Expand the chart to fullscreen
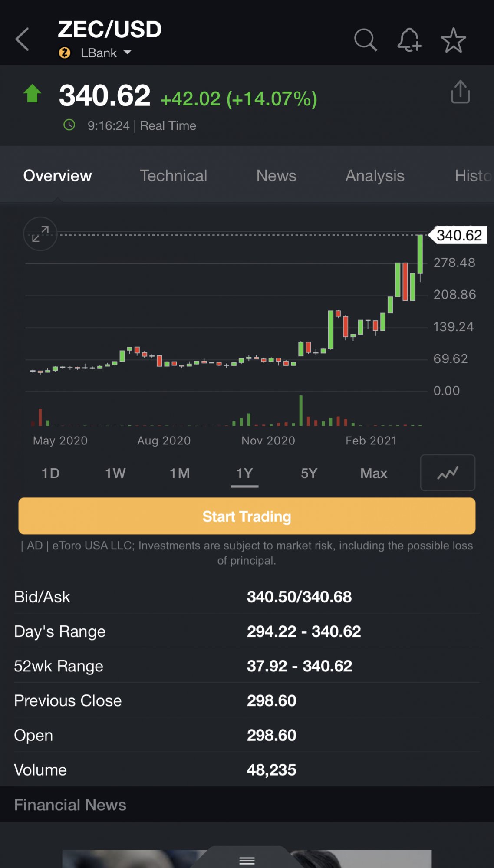The width and height of the screenshot is (494, 868). (x=40, y=234)
